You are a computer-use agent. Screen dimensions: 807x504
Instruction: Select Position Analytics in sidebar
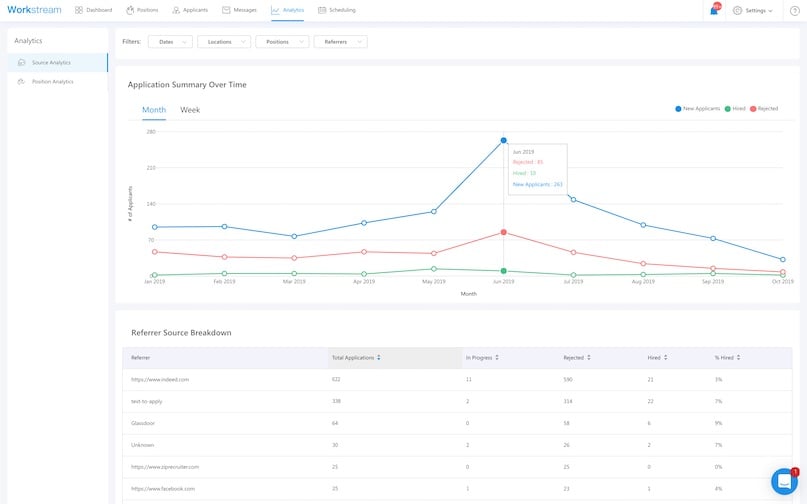pyautogui.click(x=52, y=82)
